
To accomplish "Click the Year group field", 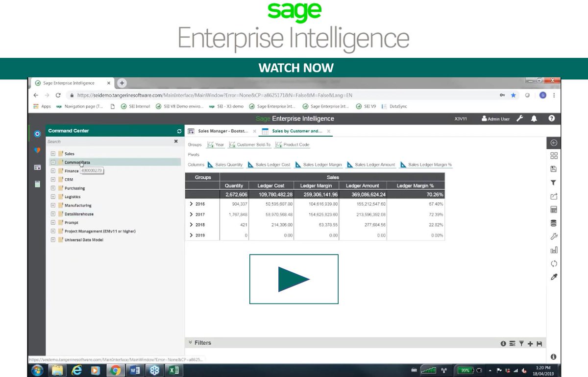I will tap(216, 144).
